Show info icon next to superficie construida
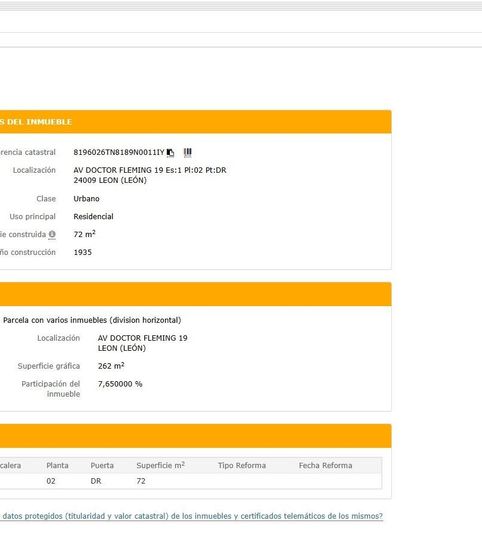The width and height of the screenshot is (482, 542). coord(52,234)
